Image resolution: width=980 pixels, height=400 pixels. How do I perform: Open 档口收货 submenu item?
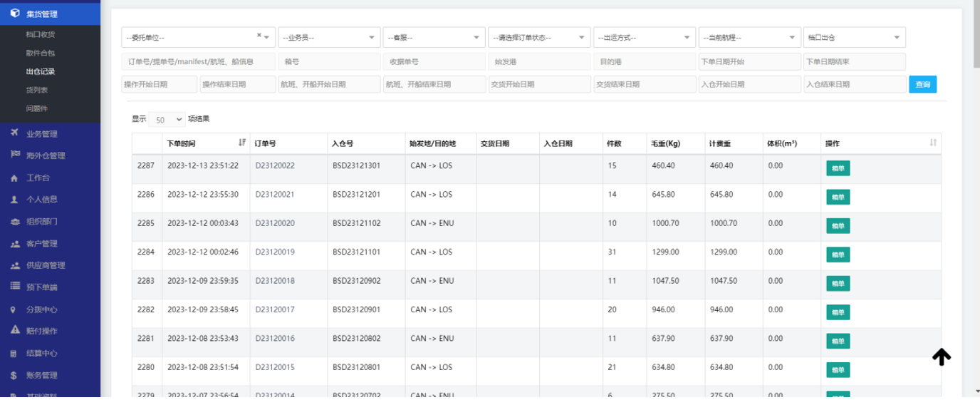[x=40, y=34]
